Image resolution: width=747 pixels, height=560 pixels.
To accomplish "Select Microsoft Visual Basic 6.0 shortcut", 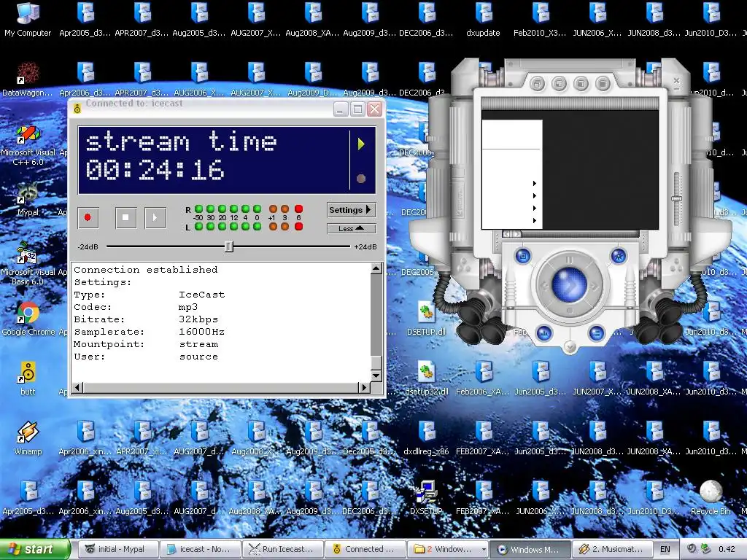I will [x=28, y=263].
